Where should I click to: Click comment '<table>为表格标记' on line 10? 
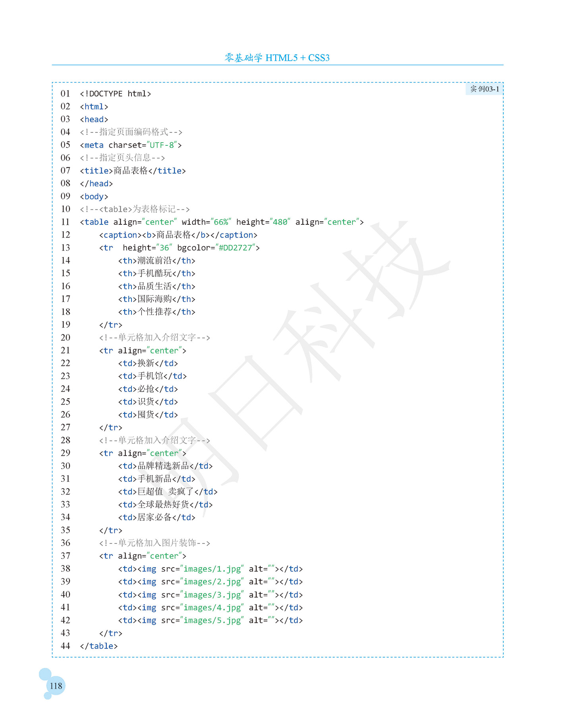coord(135,209)
